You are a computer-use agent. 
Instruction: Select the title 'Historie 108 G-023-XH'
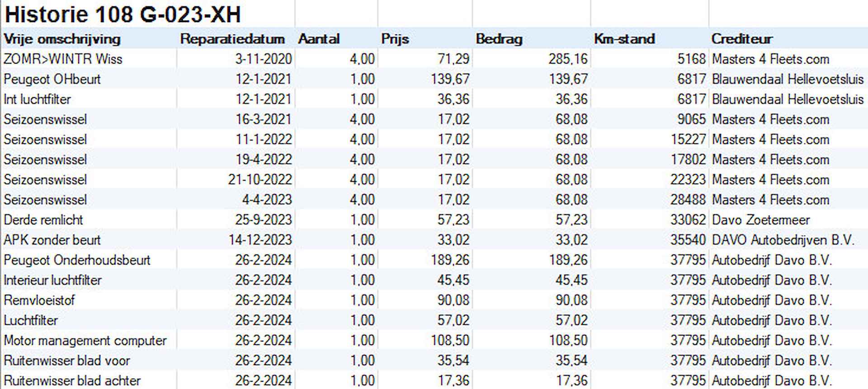pyautogui.click(x=123, y=14)
